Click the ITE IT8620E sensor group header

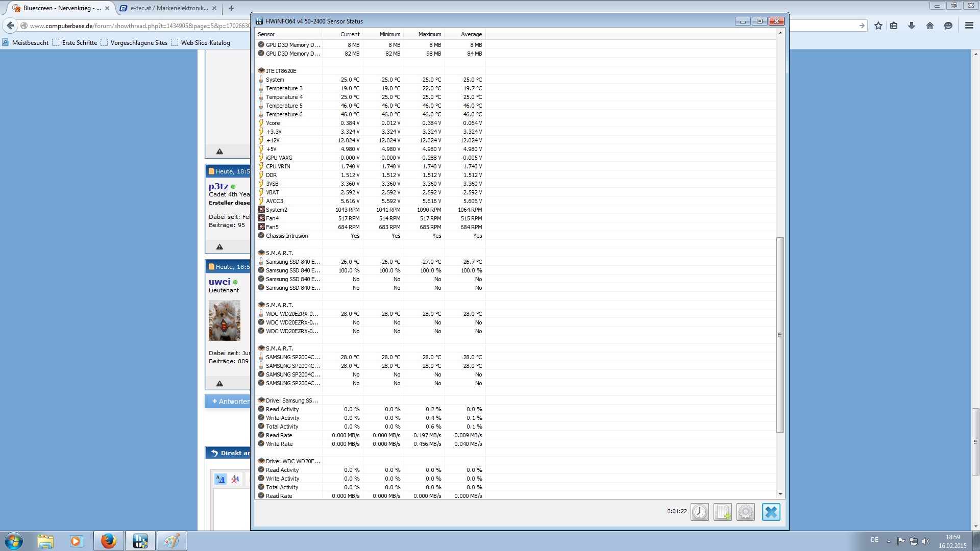coord(281,71)
